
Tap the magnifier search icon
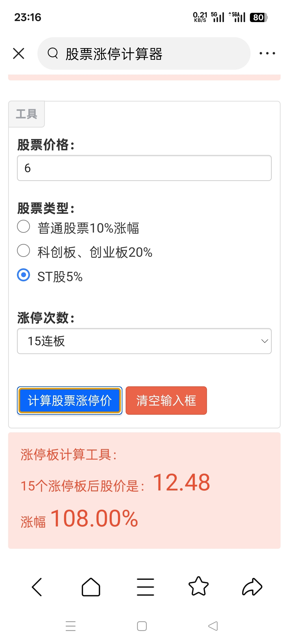click(53, 53)
